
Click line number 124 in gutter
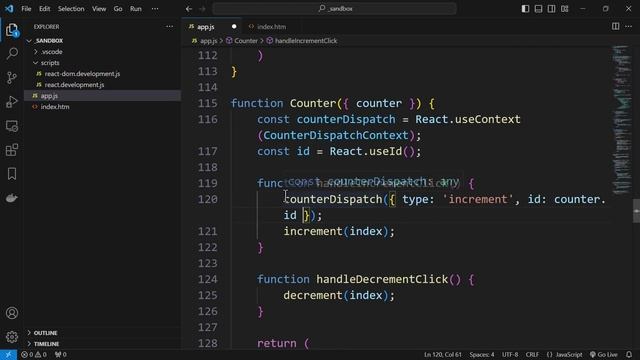click(208, 280)
